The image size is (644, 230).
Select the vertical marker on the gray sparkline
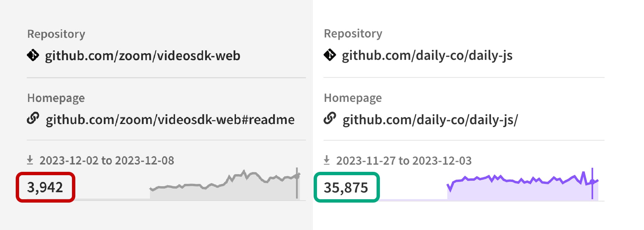pos(297,183)
